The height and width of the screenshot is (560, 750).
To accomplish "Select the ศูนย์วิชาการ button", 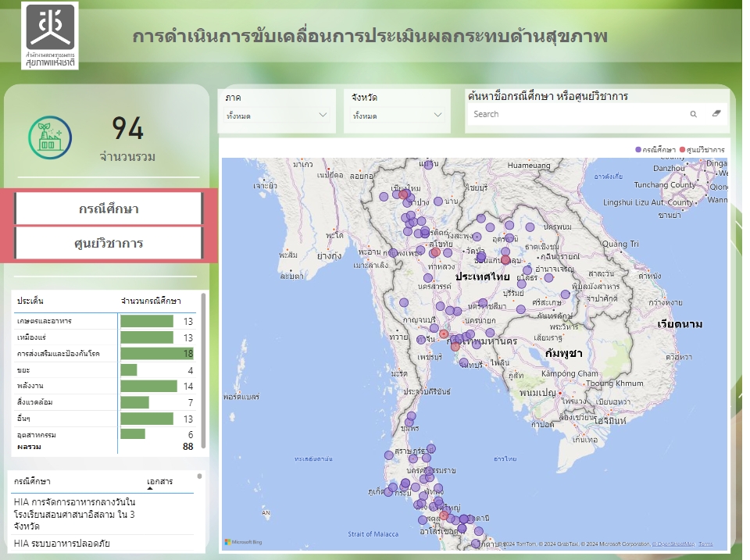I will 109,243.
